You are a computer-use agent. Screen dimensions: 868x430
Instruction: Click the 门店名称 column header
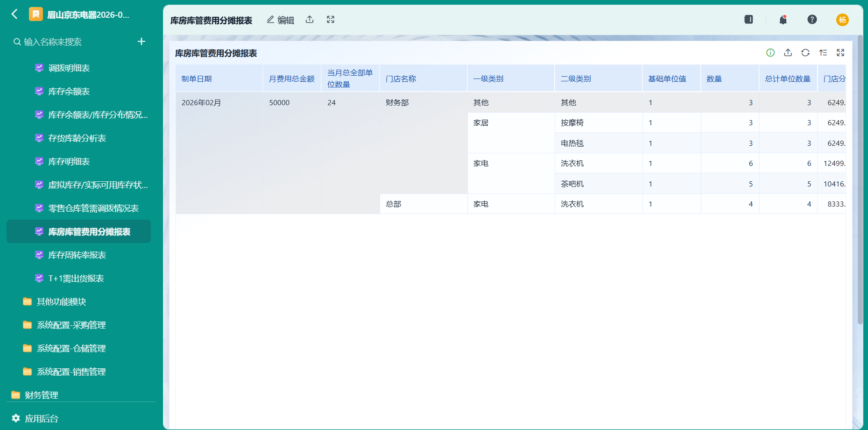coord(423,79)
